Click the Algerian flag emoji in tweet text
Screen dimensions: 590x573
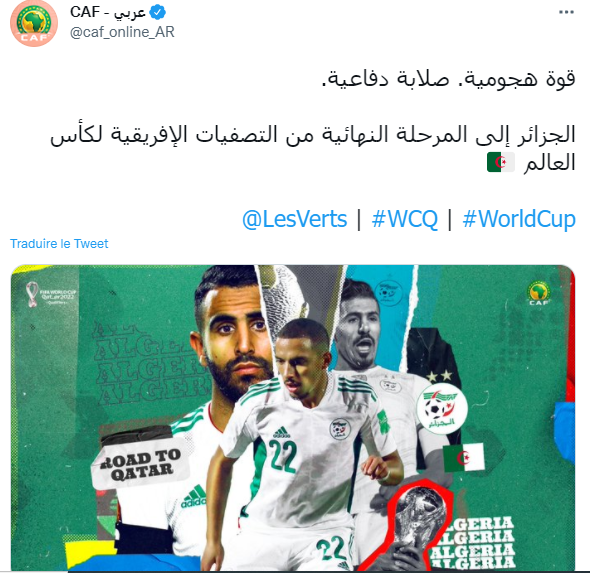(501, 163)
